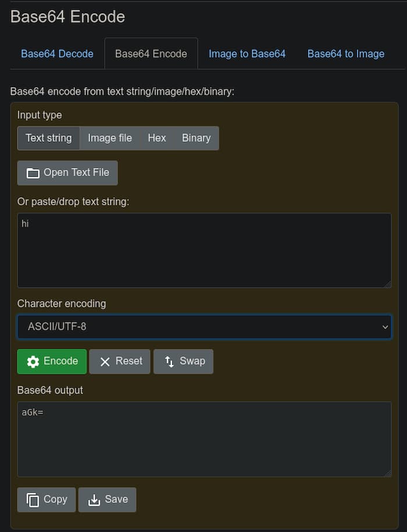Switch input type to Image file
This screenshot has width=407, height=532.
(x=110, y=138)
